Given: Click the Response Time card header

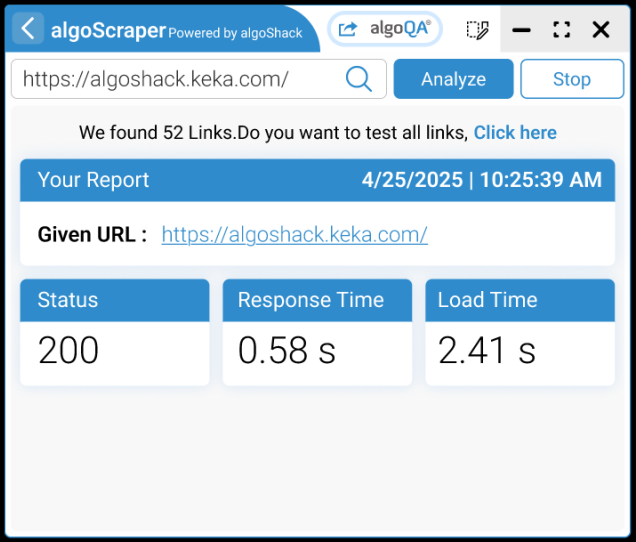Looking at the screenshot, I should [316, 300].
